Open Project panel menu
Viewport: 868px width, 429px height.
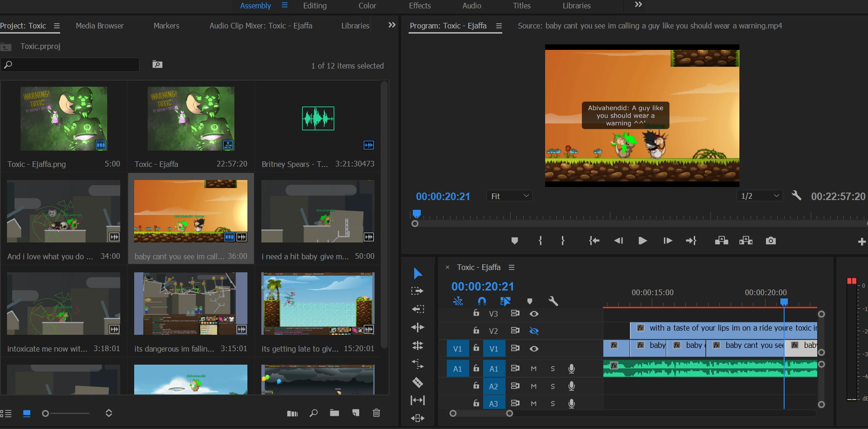tap(57, 26)
